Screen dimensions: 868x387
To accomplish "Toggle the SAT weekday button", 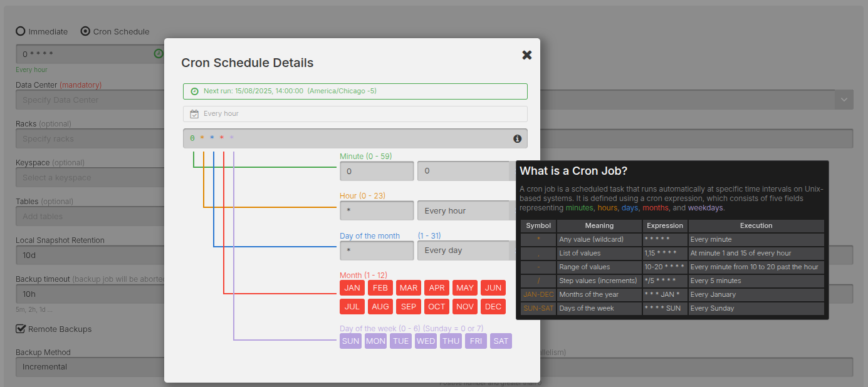I will point(501,341).
